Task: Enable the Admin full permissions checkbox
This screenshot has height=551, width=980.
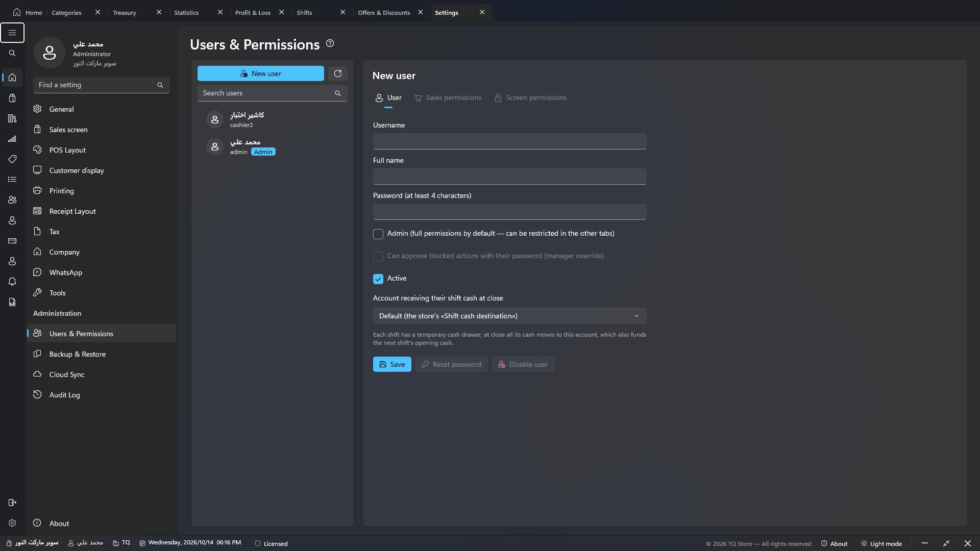Action: point(378,234)
